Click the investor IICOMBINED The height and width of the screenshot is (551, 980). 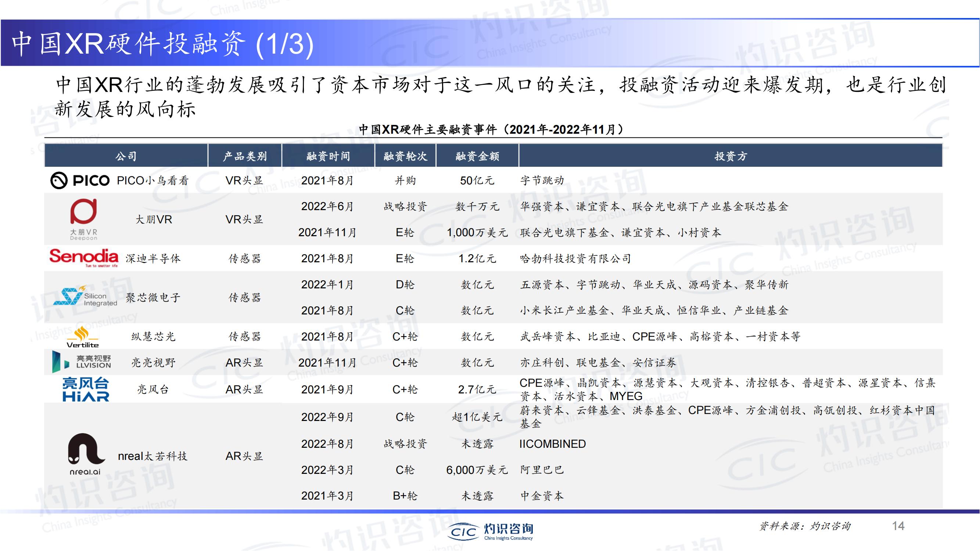[553, 444]
